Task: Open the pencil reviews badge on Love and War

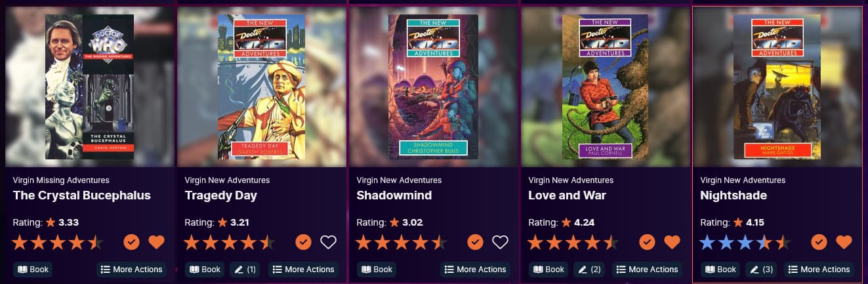Action: [590, 269]
